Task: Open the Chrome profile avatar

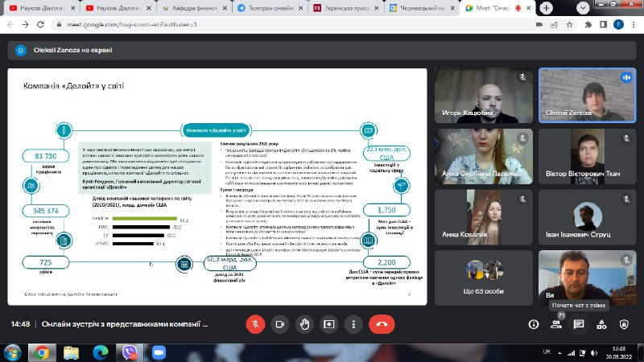Action: (618, 25)
